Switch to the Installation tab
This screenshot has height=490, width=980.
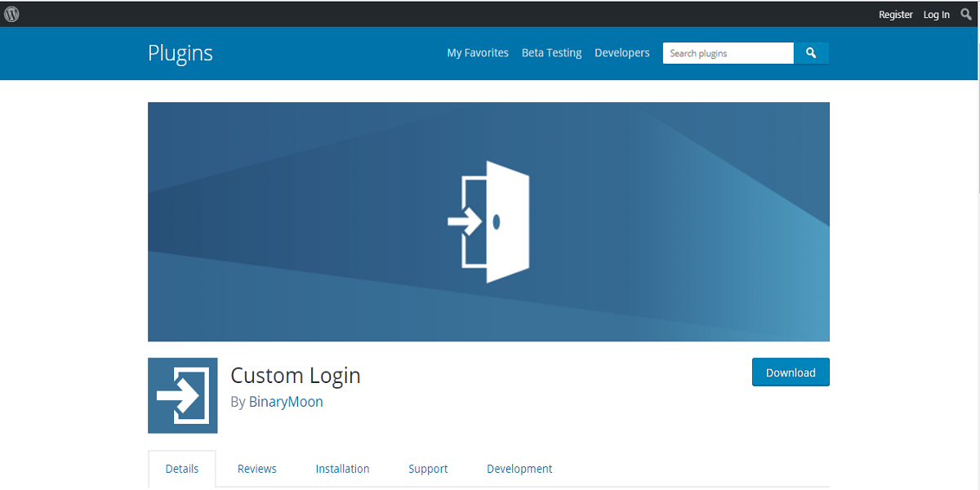pyautogui.click(x=343, y=469)
